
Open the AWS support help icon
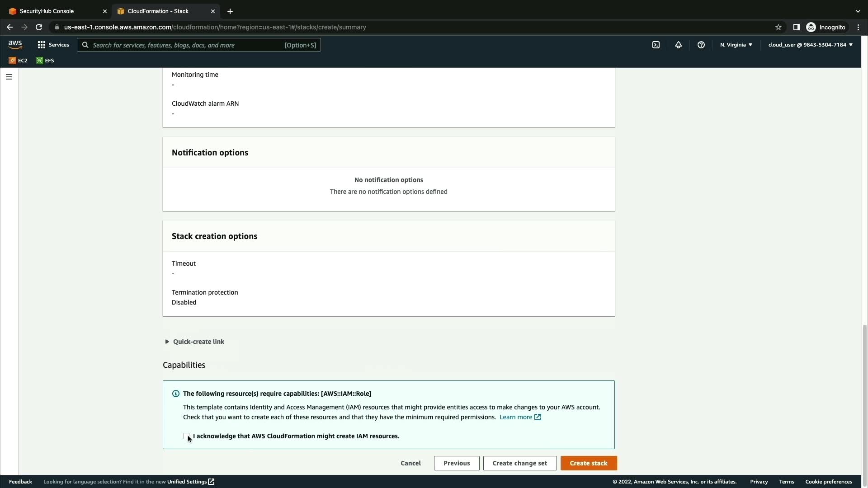coord(701,45)
